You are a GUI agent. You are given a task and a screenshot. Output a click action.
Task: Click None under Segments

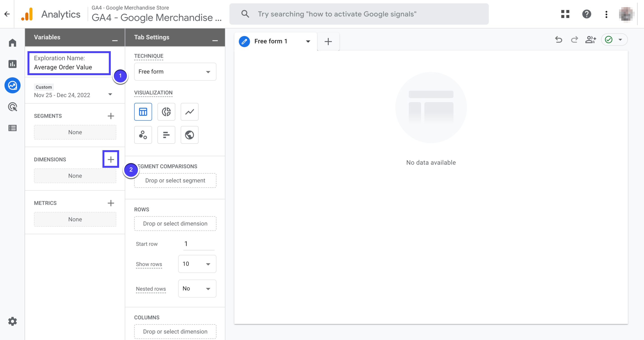(75, 132)
